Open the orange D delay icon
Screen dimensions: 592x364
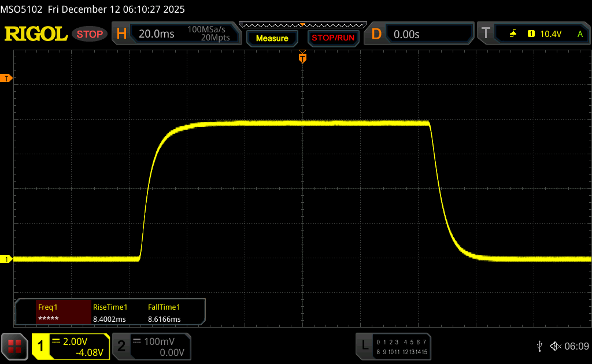(376, 34)
